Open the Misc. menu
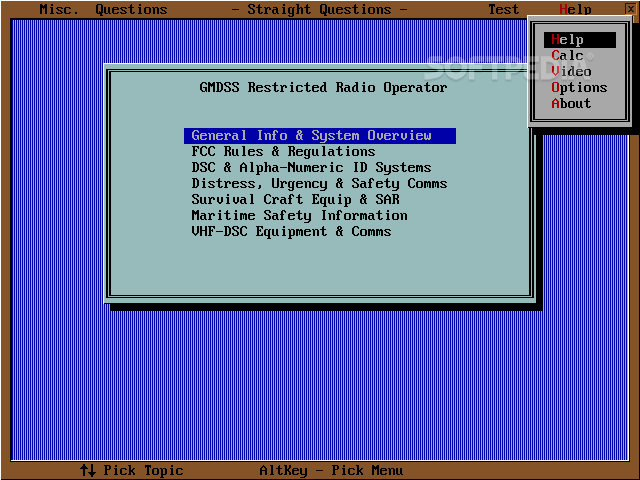The height and width of the screenshot is (480, 640). click(x=59, y=9)
